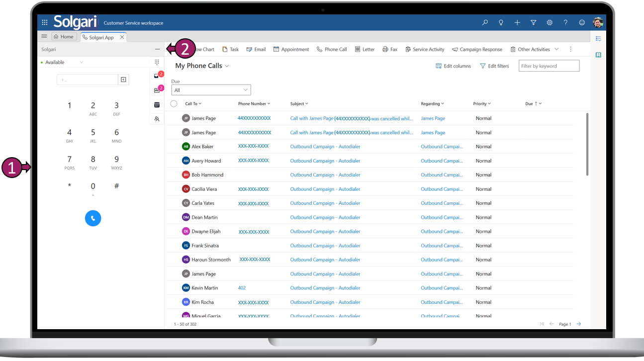
Task: Toggle the select-all circle in table header
Action: (174, 103)
